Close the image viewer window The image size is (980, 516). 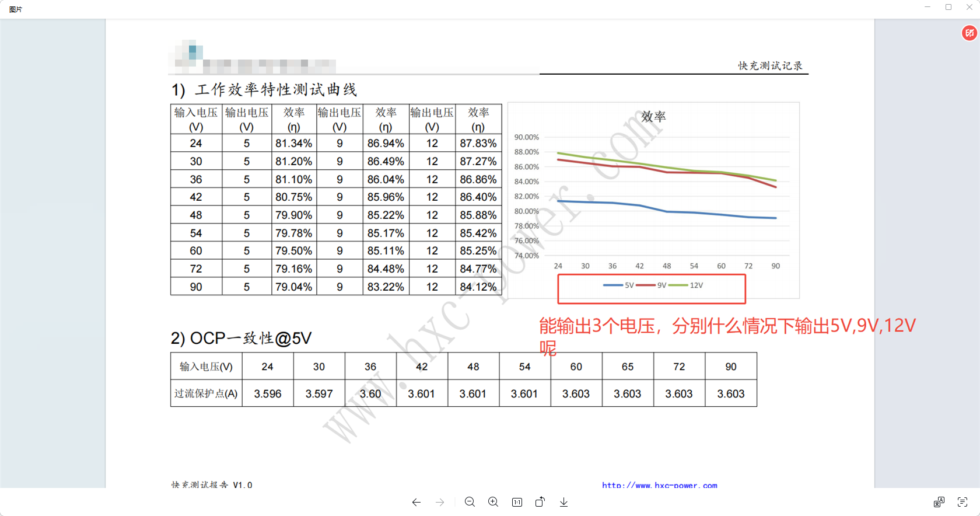970,7
